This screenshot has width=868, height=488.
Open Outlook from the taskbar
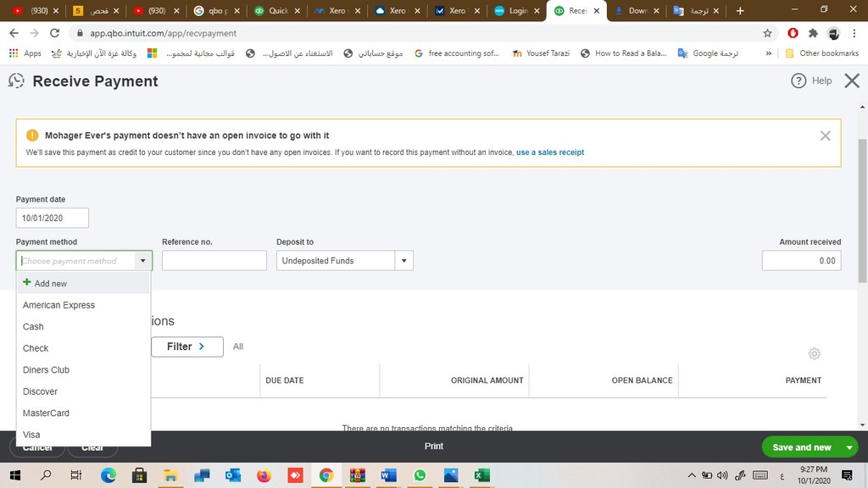click(x=233, y=475)
